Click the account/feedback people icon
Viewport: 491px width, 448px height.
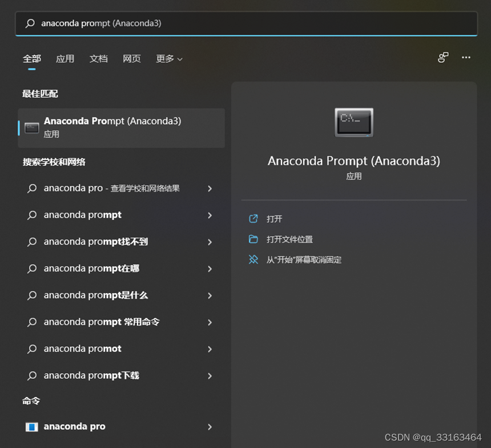coord(443,57)
